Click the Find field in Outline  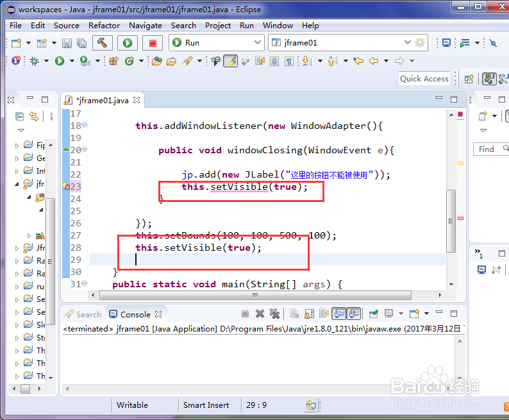pyautogui.click(x=491, y=149)
